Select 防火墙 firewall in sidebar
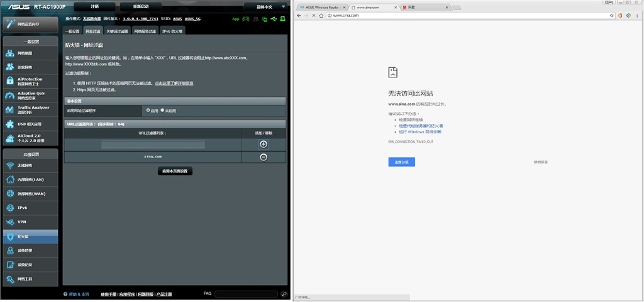The image size is (644, 302). (30, 237)
